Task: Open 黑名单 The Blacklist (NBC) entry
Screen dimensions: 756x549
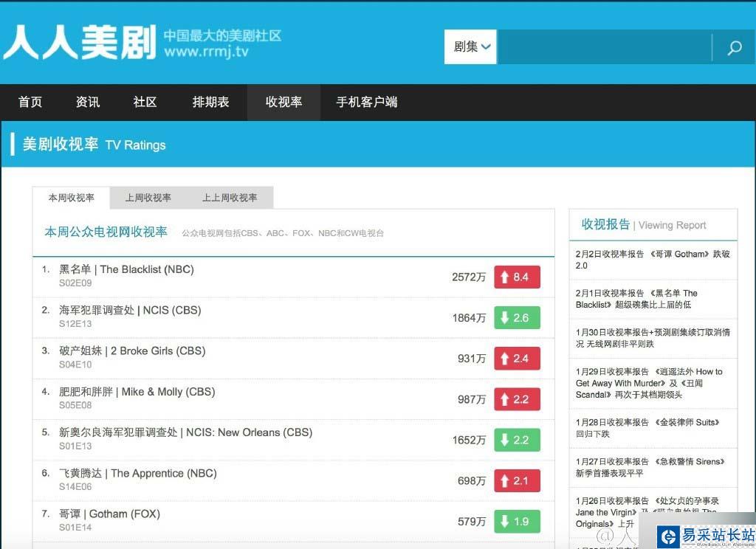Action: pyautogui.click(x=126, y=269)
